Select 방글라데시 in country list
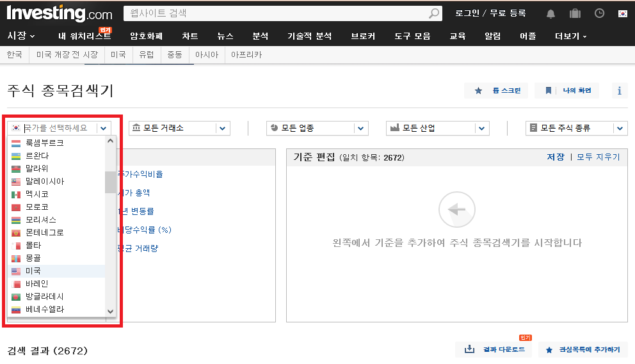Image resolution: width=635 pixels, height=364 pixels. pos(57,297)
